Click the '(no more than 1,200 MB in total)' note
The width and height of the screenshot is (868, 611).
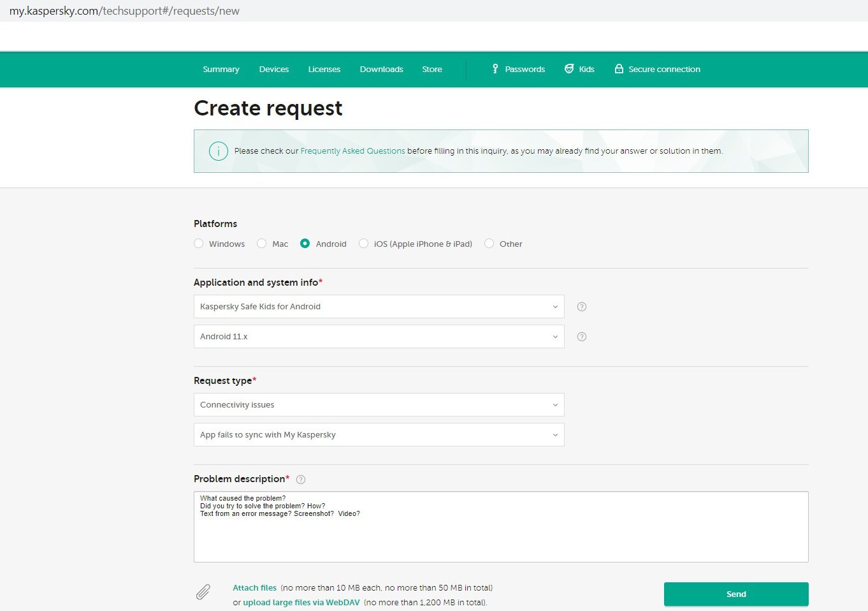[x=425, y=603]
